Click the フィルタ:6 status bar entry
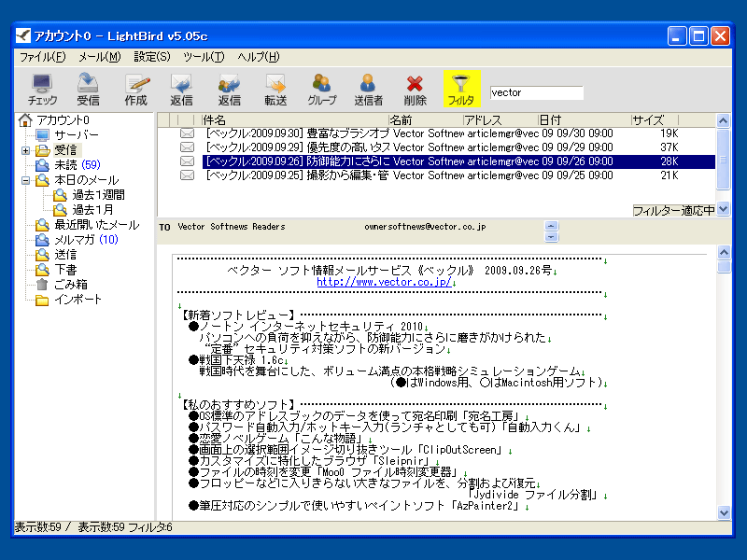The image size is (747, 560). point(150,527)
